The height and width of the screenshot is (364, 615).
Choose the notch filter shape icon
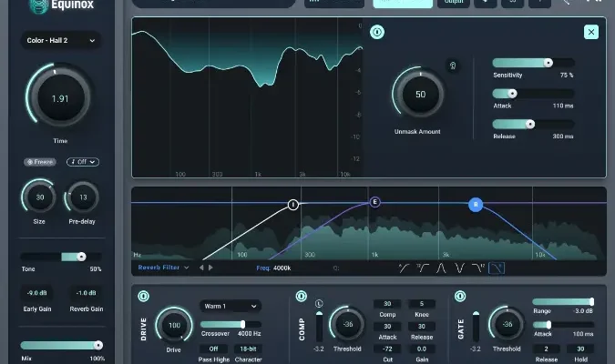[460, 268]
